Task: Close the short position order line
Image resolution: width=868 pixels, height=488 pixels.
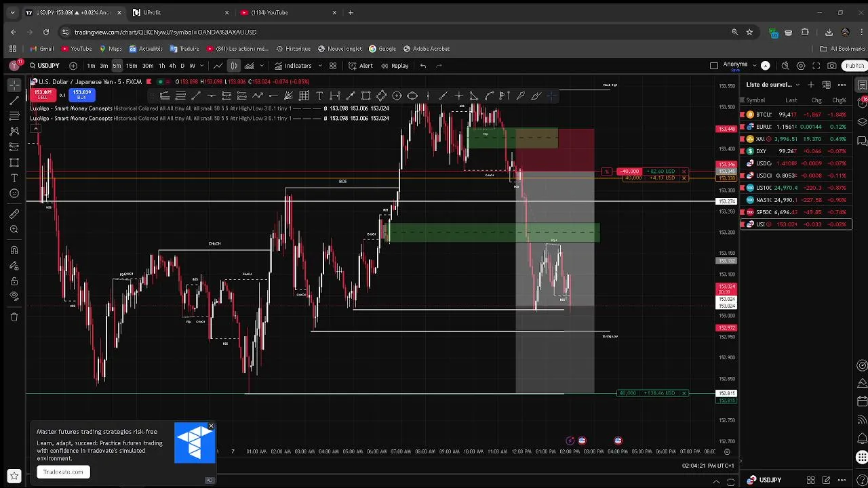Action: pos(684,171)
